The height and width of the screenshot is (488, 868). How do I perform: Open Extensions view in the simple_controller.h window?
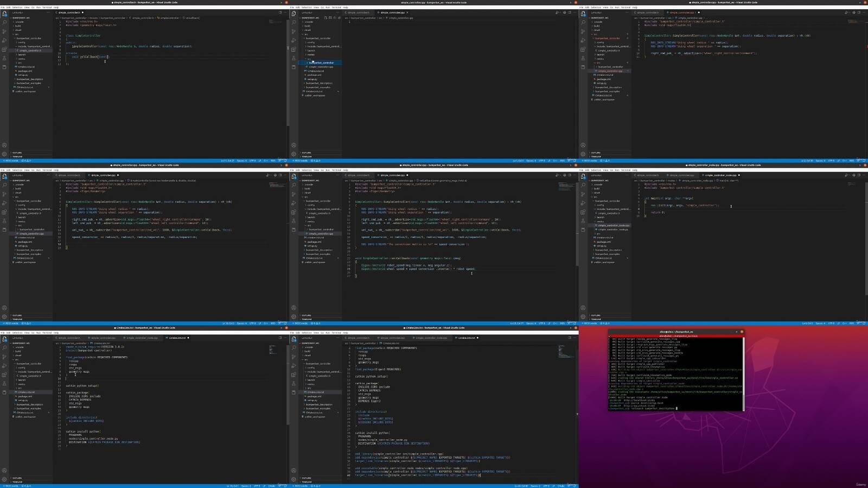tap(4, 49)
